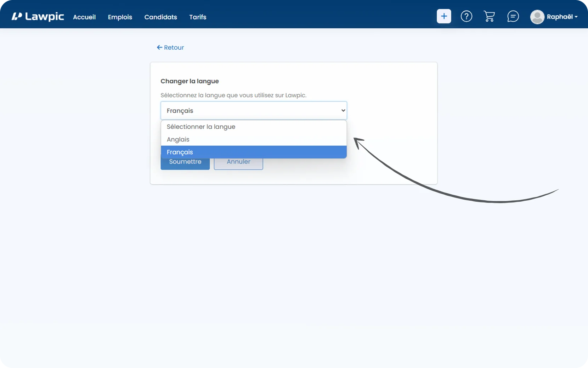Open the Tarifs navigation item

[197, 17]
